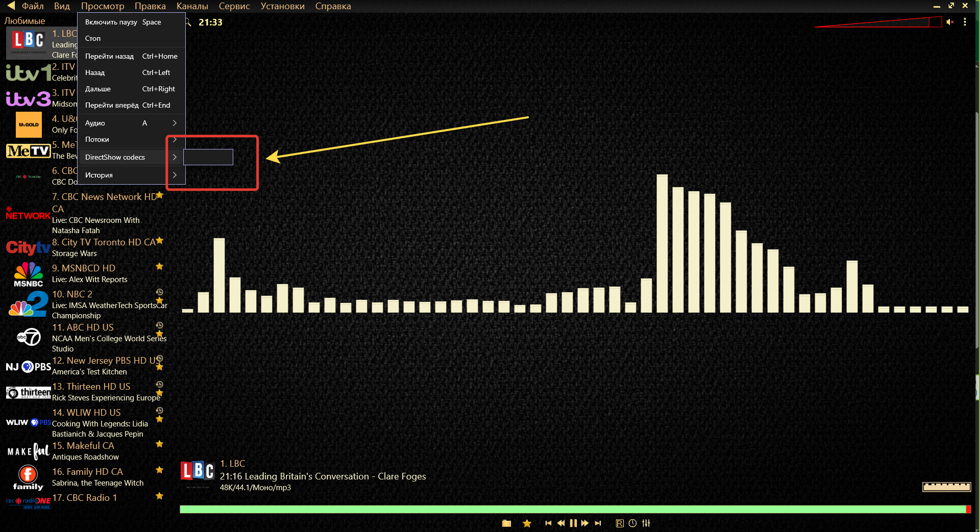The width and height of the screenshot is (980, 532).
Task: Open the equalizer sliders icon
Action: pos(646,523)
